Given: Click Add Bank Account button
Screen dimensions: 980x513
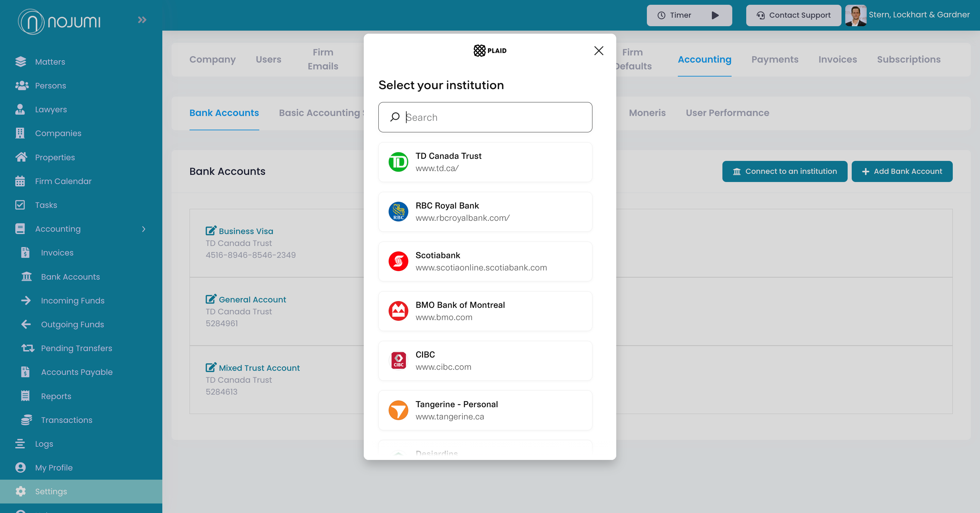Looking at the screenshot, I should 902,171.
